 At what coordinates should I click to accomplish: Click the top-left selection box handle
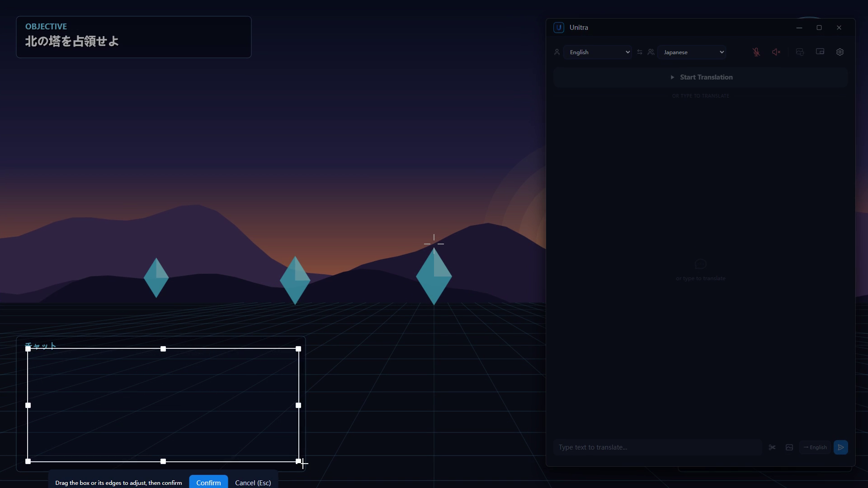coord(28,349)
